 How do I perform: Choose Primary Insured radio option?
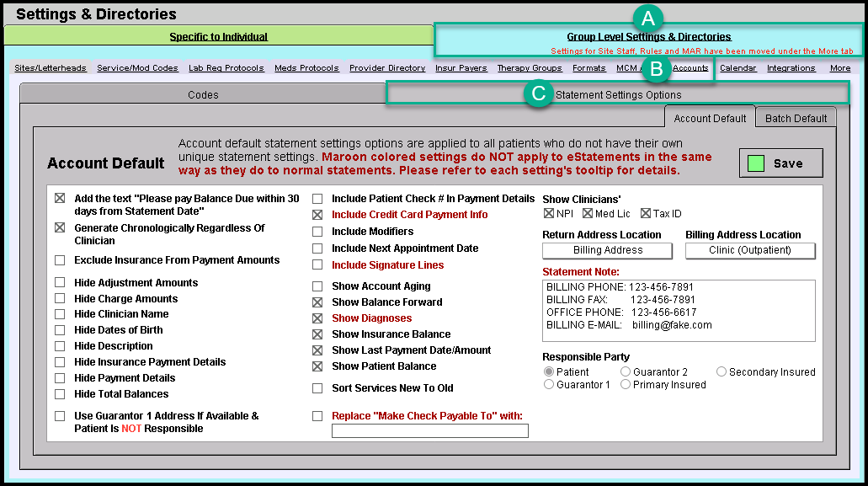pyautogui.click(x=626, y=385)
